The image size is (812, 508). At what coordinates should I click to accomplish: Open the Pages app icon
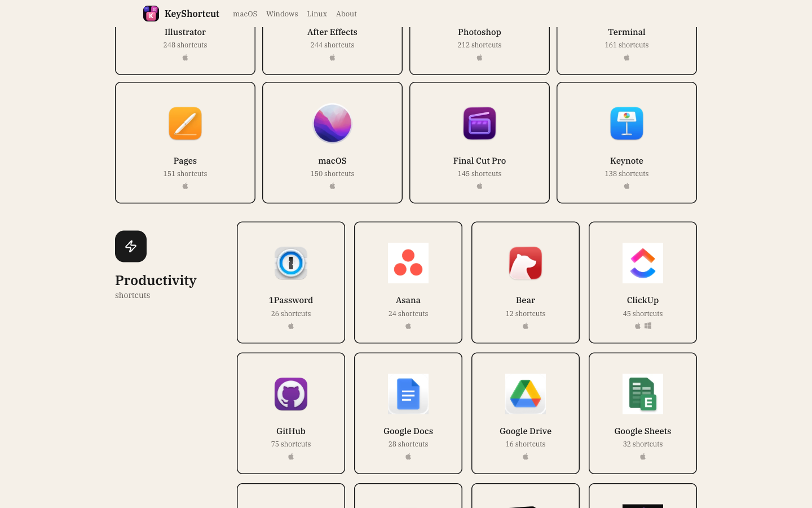(185, 124)
